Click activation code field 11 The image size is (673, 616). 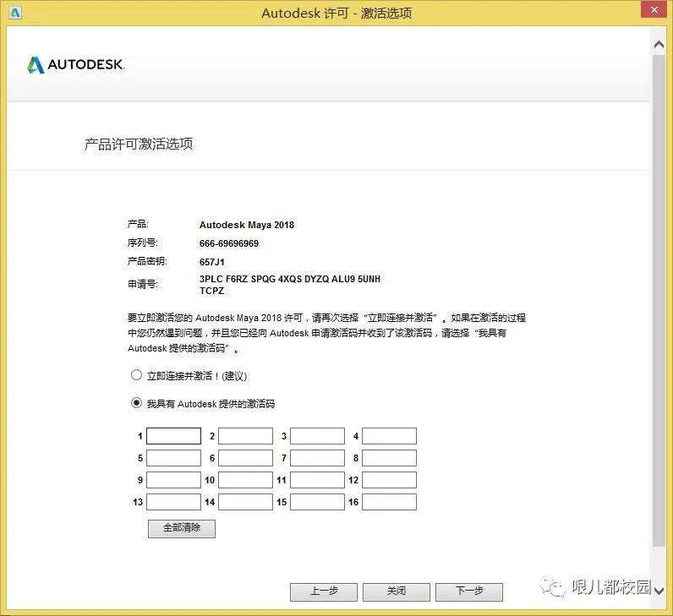(318, 480)
